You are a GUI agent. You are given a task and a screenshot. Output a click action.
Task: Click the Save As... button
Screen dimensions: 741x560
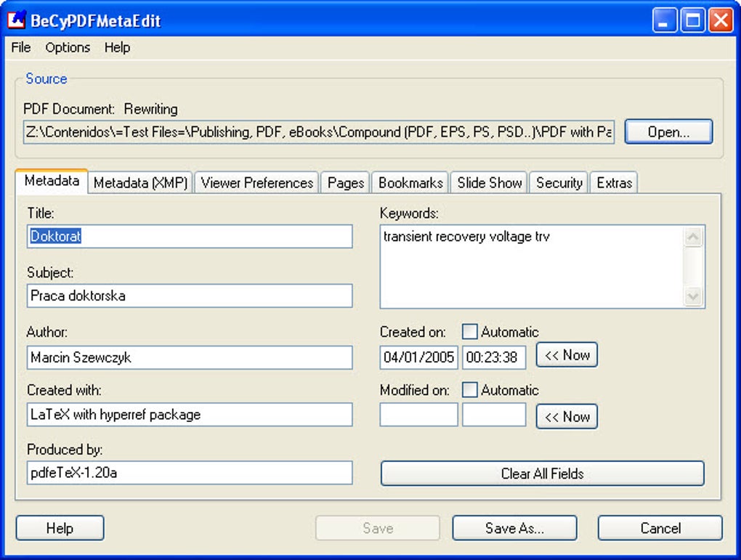pyautogui.click(x=514, y=528)
